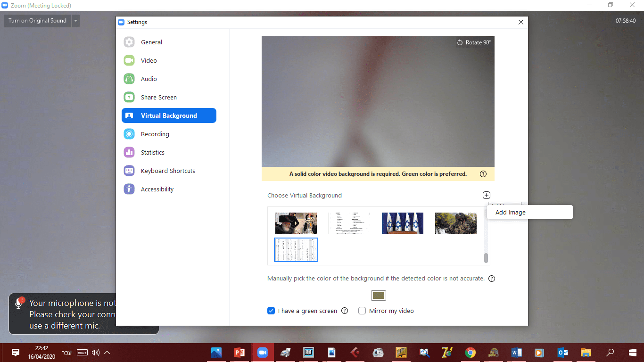644x362 pixels.
Task: Open File Explorer from the taskbar
Action: coord(586,353)
